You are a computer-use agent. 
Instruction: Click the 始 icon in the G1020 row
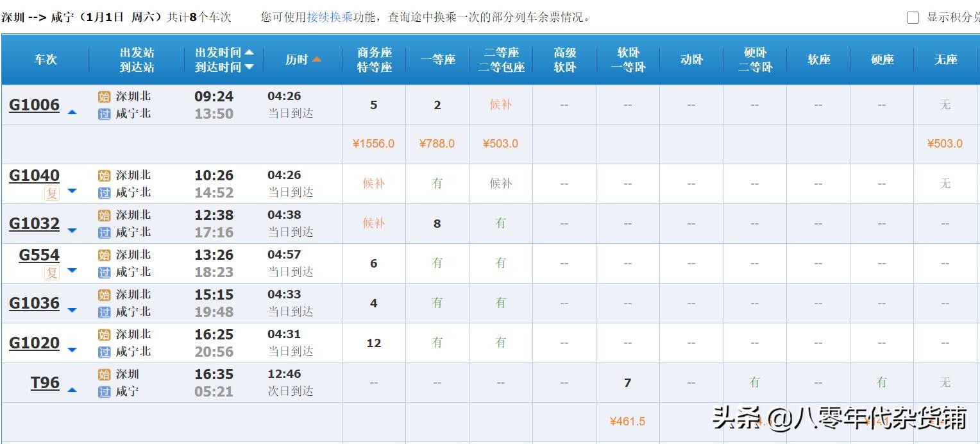click(104, 334)
